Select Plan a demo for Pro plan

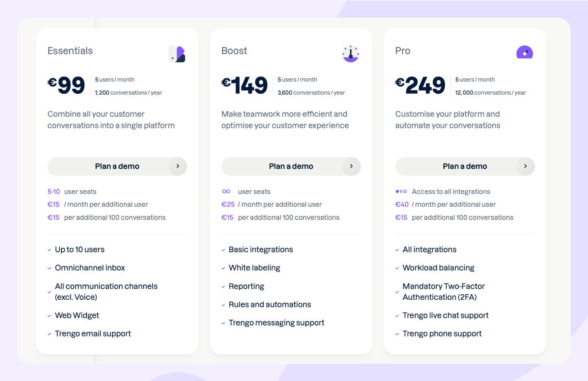pyautogui.click(x=465, y=166)
